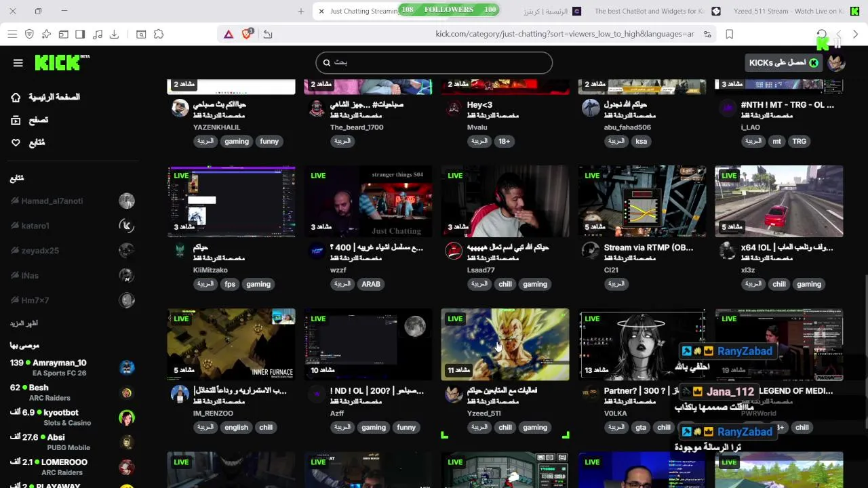Click the browser address bar URL
Image resolution: width=868 pixels, height=488 pixels.
(564, 34)
